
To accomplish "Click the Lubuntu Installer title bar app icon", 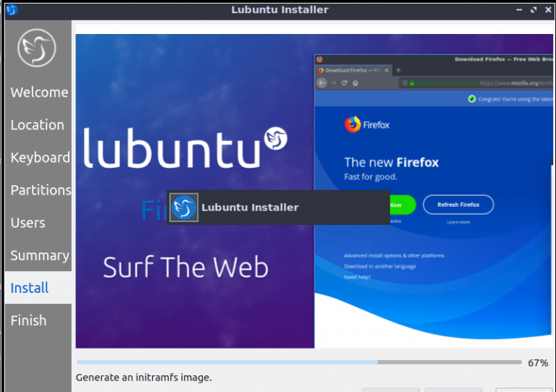I will (12, 9).
